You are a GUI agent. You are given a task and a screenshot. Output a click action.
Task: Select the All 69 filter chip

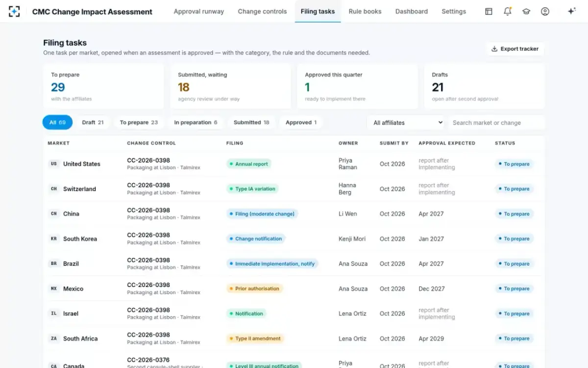click(x=58, y=123)
